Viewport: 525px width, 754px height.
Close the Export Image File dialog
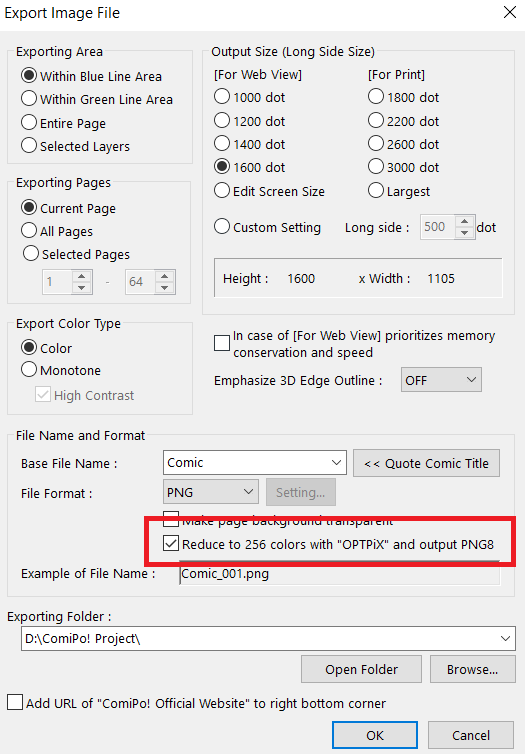(510, 12)
